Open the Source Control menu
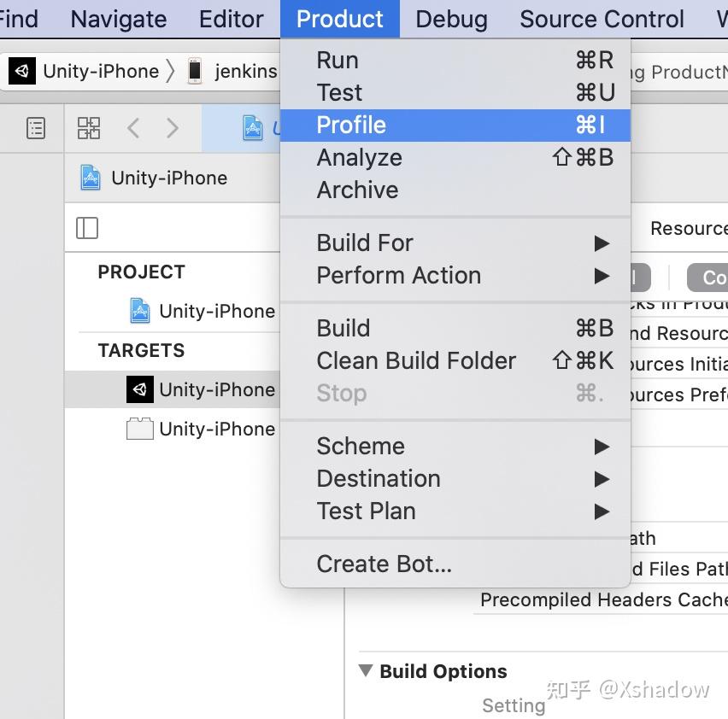 602,19
